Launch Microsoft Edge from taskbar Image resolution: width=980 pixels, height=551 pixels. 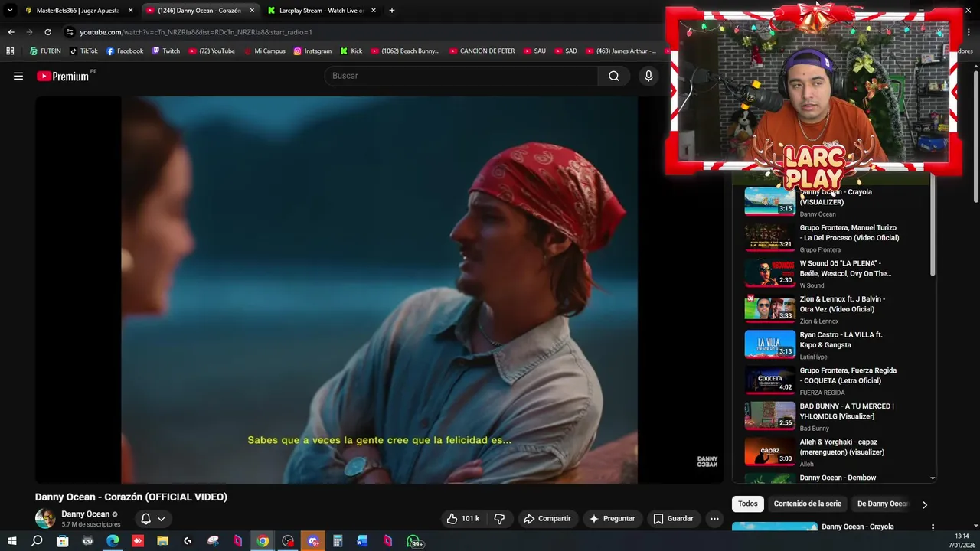click(x=113, y=541)
